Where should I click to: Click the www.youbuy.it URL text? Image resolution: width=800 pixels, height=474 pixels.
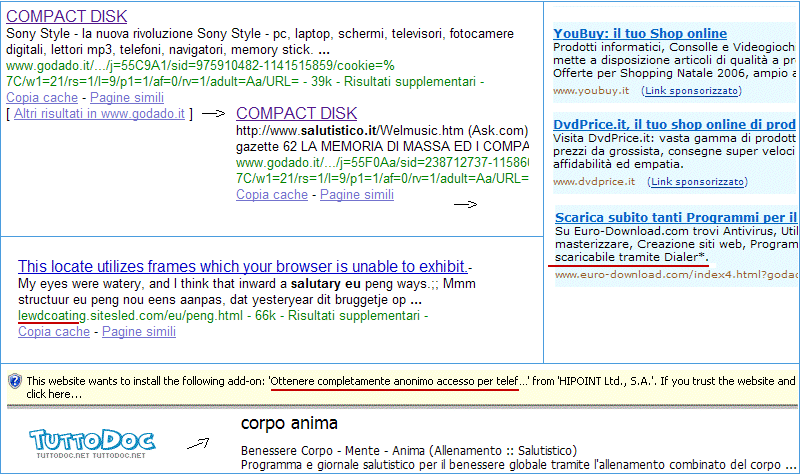pyautogui.click(x=591, y=91)
